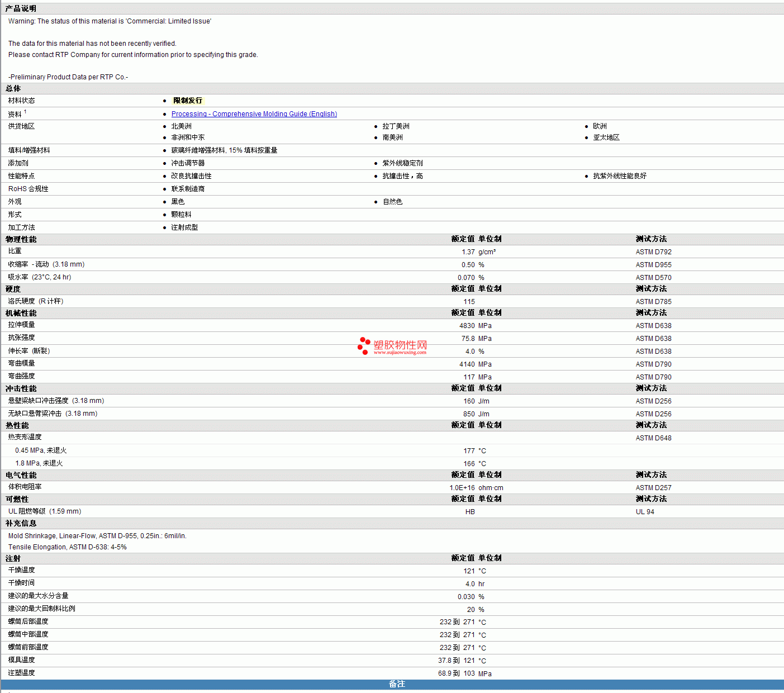Click the 备注 blue header bar
Viewport: 784px width, 693px height.
pyautogui.click(x=397, y=684)
